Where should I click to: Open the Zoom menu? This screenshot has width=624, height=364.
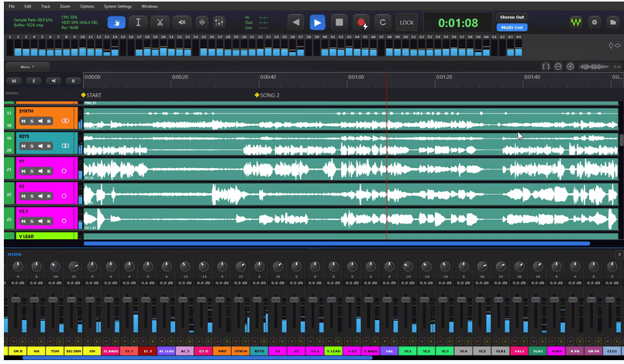[65, 6]
